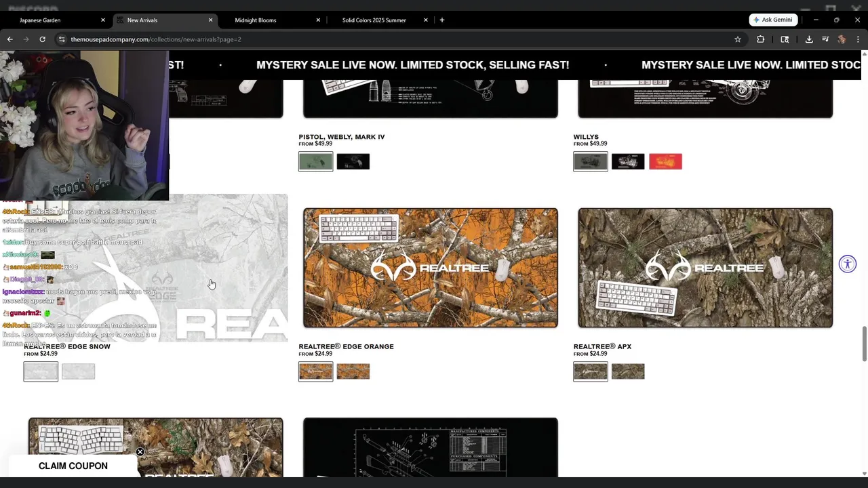868x488 pixels.
Task: Close the New Arrivals tab
Action: click(210, 20)
